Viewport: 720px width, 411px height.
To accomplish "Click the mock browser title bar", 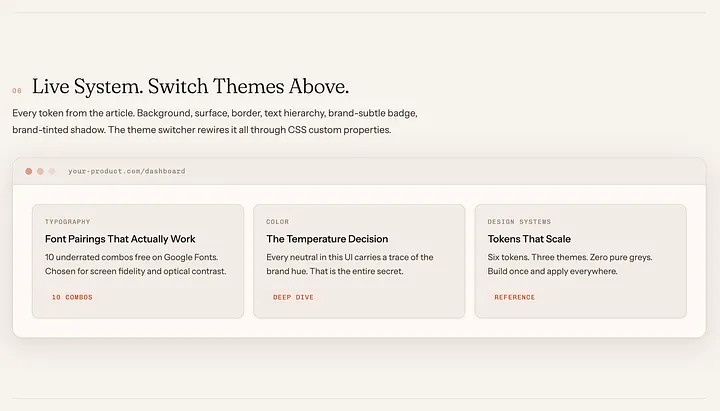I will pos(359,171).
